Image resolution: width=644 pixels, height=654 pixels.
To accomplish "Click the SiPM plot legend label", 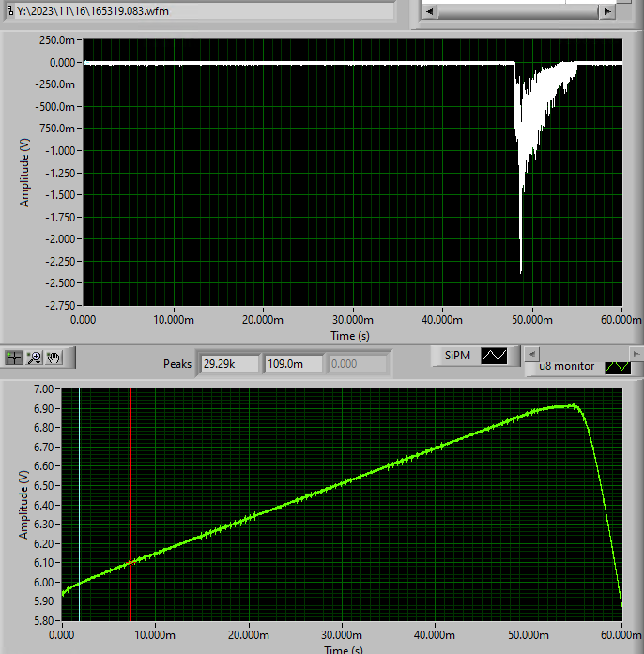I will pyautogui.click(x=457, y=356).
